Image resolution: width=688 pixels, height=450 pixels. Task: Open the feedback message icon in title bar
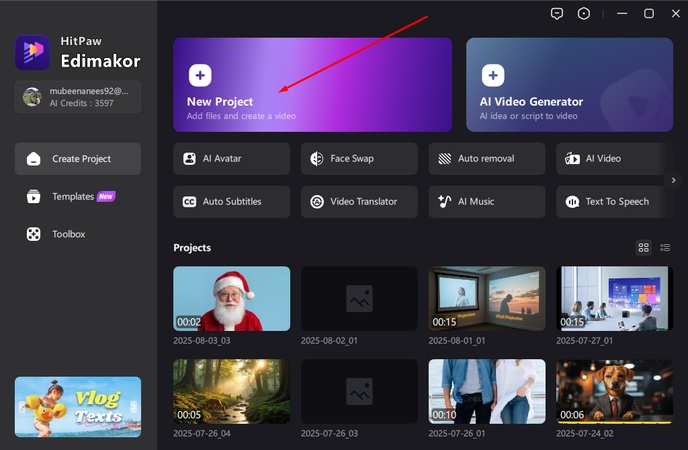click(x=557, y=14)
